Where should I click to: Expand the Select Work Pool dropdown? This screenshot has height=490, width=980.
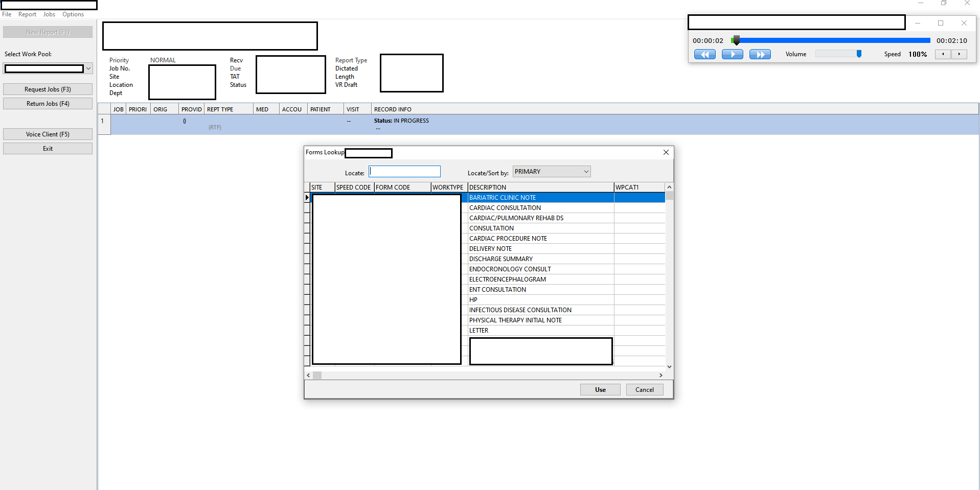point(88,68)
